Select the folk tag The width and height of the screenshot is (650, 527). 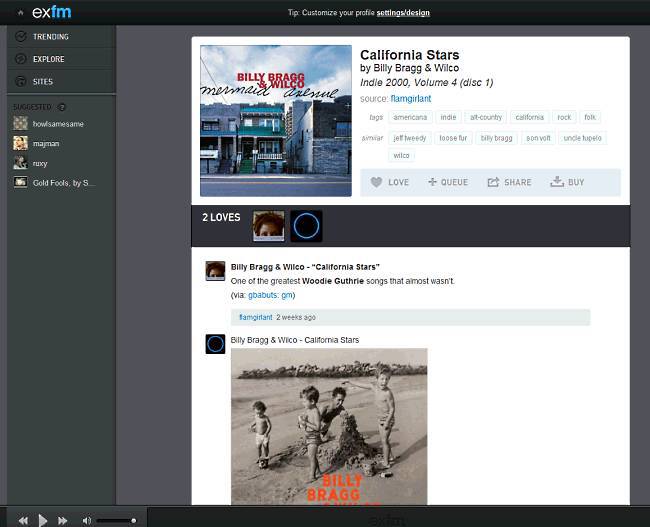tap(590, 117)
